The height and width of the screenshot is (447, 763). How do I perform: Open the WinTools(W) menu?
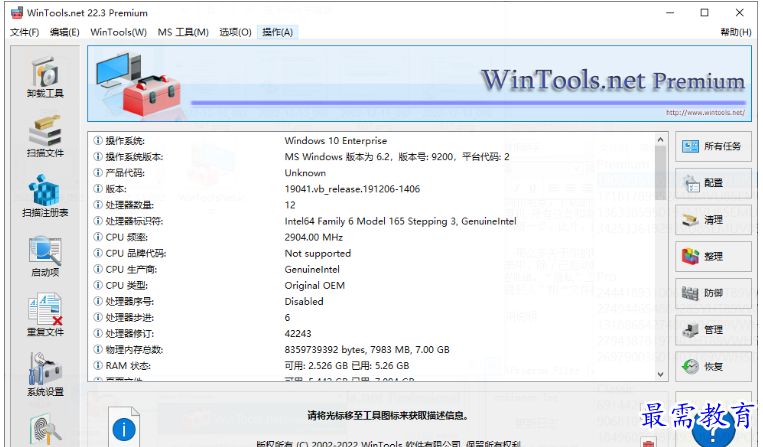tap(118, 32)
